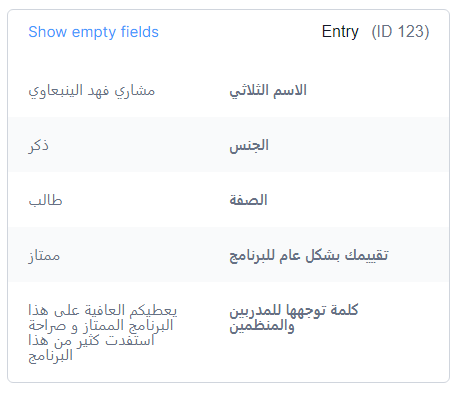Click the word الينبعاوي in the name

55,91
